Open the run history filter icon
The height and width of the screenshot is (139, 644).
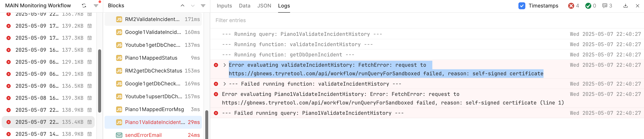coord(96,6)
